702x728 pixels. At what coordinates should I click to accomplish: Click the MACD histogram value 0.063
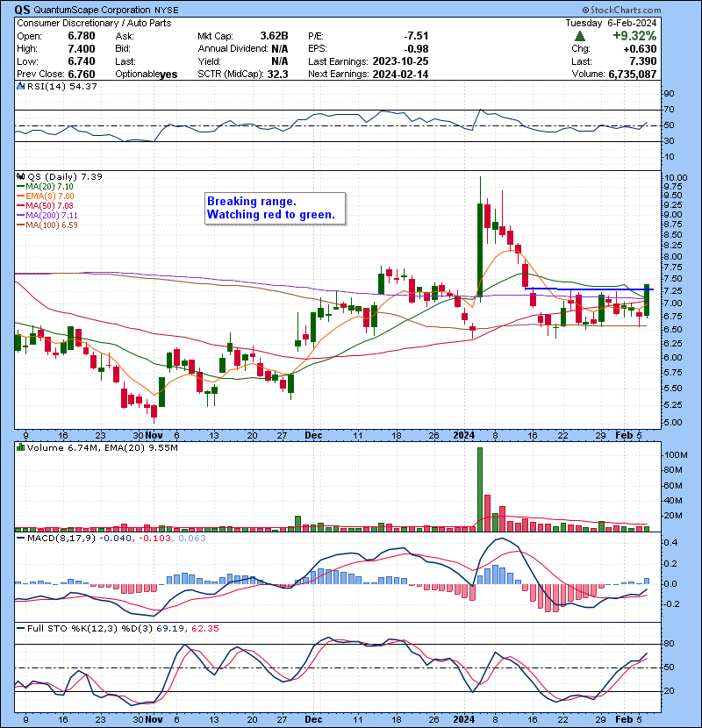click(192, 539)
